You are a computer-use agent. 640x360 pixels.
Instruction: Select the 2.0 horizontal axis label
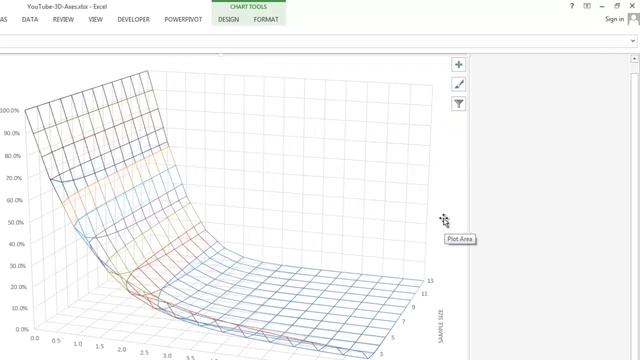point(122,349)
